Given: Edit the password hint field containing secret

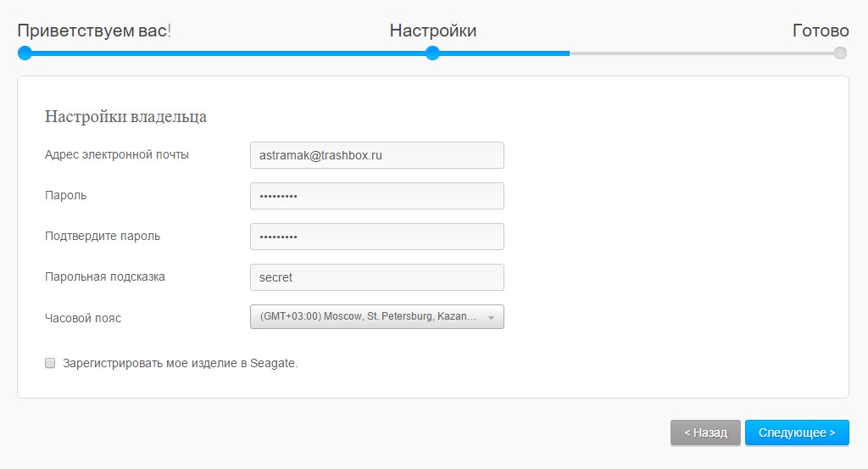Looking at the screenshot, I should [377, 276].
